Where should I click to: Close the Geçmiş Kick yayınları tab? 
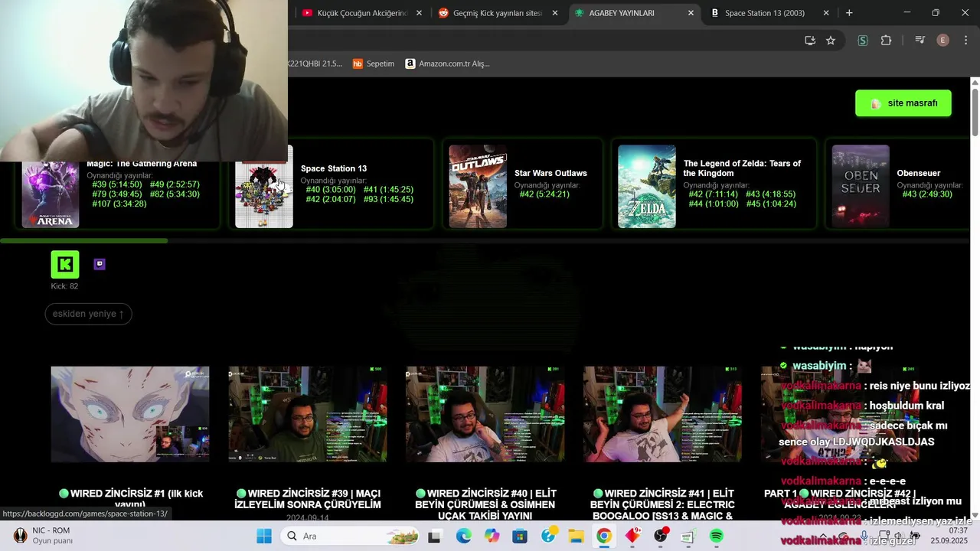point(555,13)
